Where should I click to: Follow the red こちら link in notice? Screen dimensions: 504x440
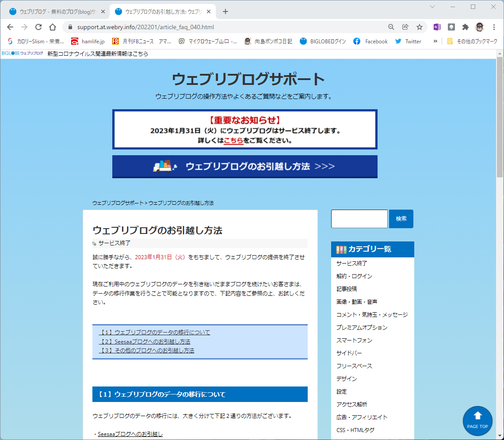point(233,141)
